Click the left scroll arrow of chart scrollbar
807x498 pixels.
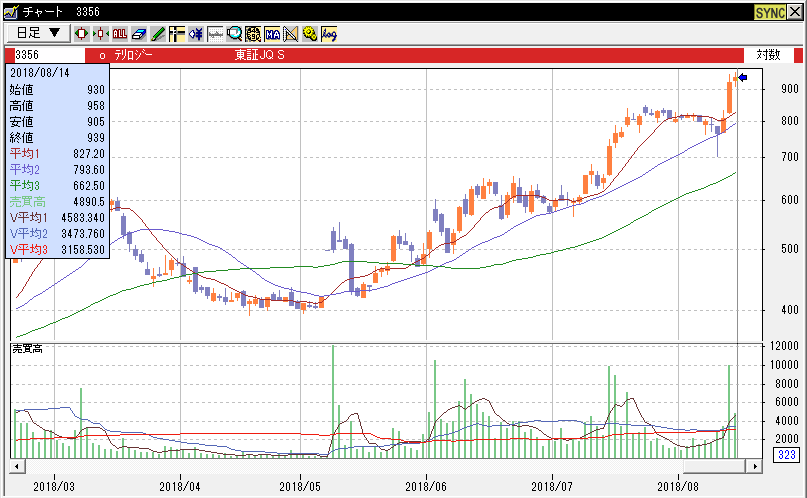(16, 466)
